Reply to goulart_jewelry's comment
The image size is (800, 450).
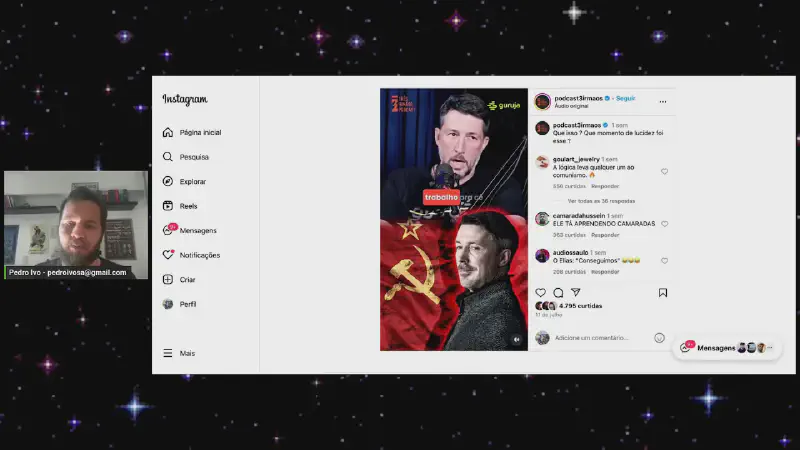pyautogui.click(x=605, y=186)
